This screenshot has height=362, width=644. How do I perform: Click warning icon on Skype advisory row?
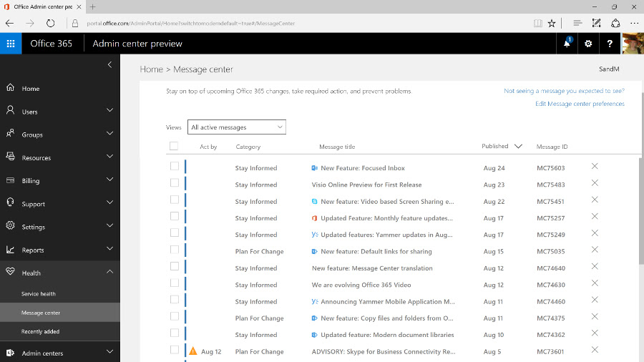pyautogui.click(x=193, y=351)
